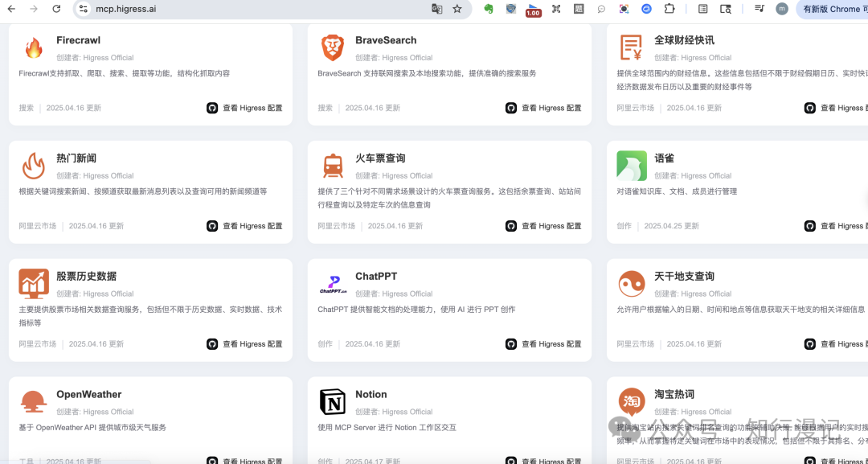Open the Extensions puzzle piece menu
The width and height of the screenshot is (868, 464).
(669, 9)
